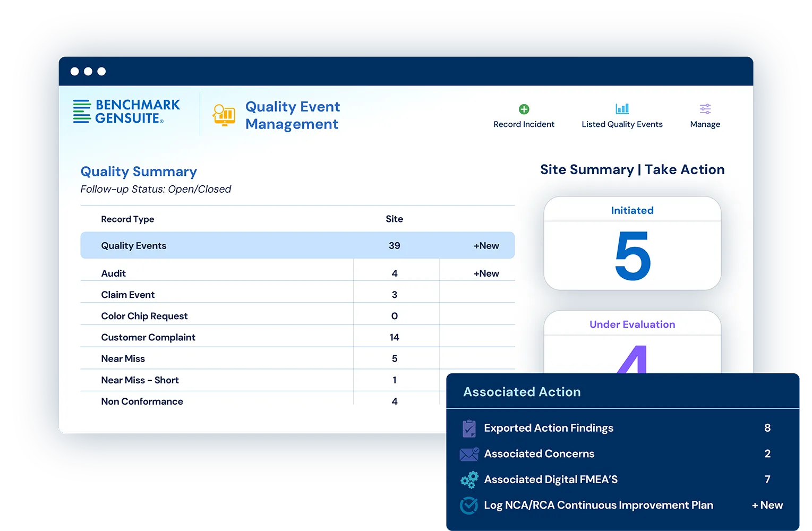812x531 pixels.
Task: Click Associated Digital FMEA'S count 7
Action: (x=767, y=479)
